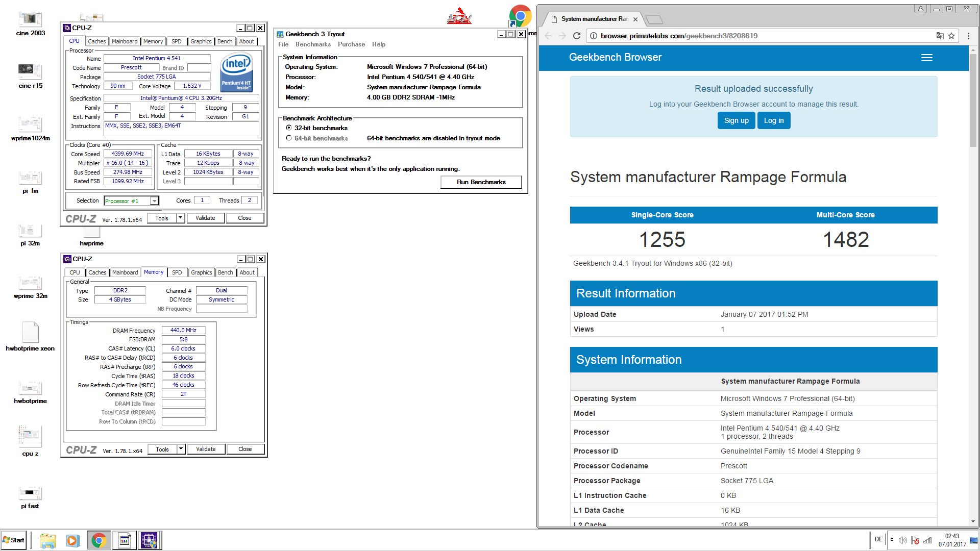This screenshot has width=980, height=551.
Task: Open the cine 2003 desktop shortcut
Action: click(x=30, y=23)
